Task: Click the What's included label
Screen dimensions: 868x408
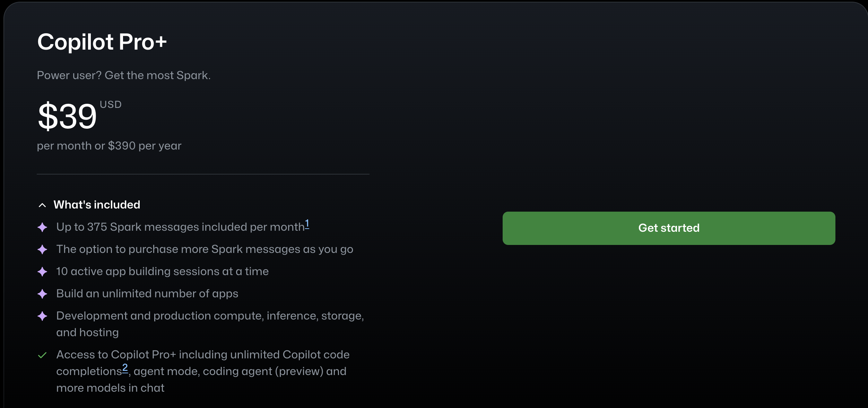Action: point(97,204)
